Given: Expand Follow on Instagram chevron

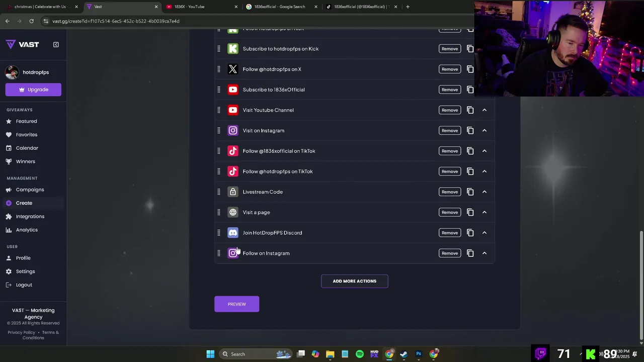Looking at the screenshot, I should click(x=485, y=253).
